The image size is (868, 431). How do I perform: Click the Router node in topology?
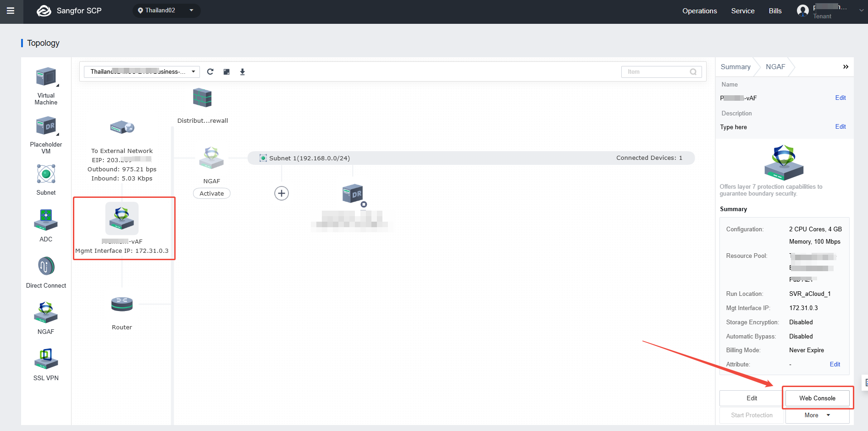[x=122, y=305]
